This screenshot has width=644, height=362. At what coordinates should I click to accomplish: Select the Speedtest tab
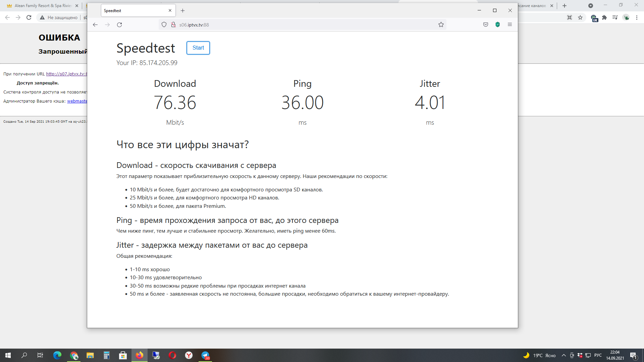(x=134, y=11)
